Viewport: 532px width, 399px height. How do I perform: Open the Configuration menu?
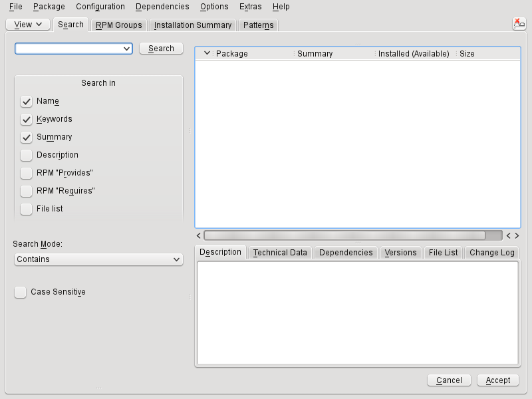point(100,7)
